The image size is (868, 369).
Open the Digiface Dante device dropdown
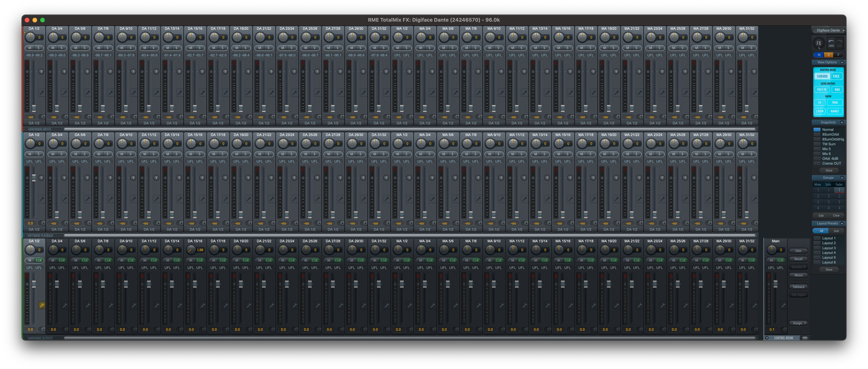click(x=829, y=30)
